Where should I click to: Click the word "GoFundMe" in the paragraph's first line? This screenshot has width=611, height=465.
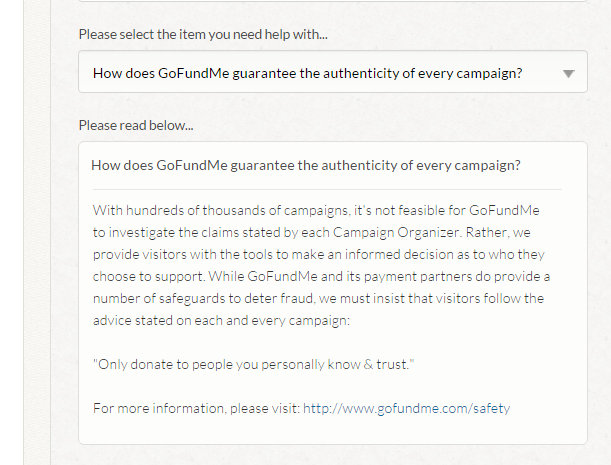[x=504, y=210]
